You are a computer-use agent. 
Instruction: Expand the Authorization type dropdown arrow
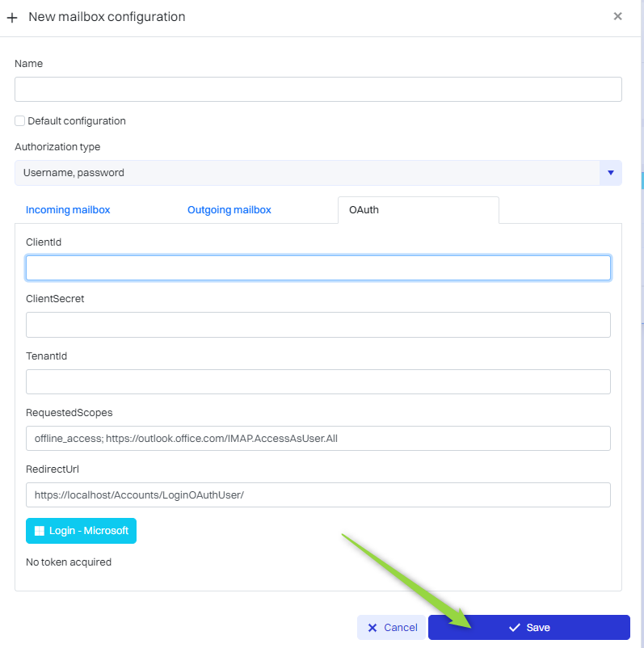pos(610,172)
